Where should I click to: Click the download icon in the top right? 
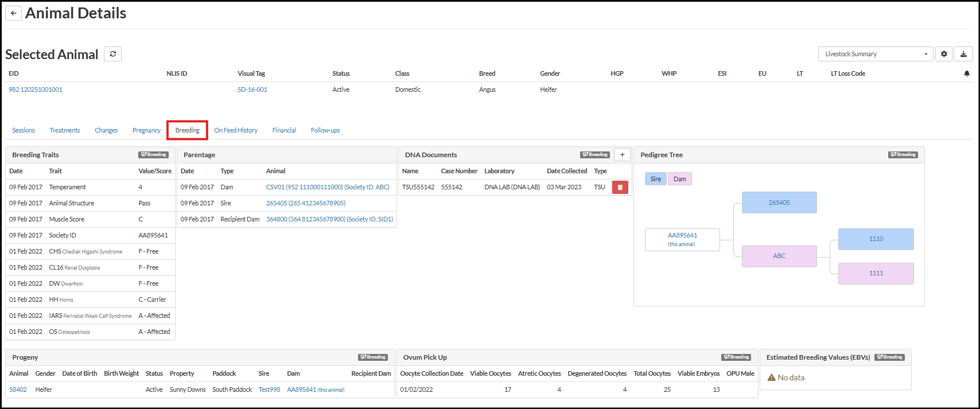pos(963,54)
